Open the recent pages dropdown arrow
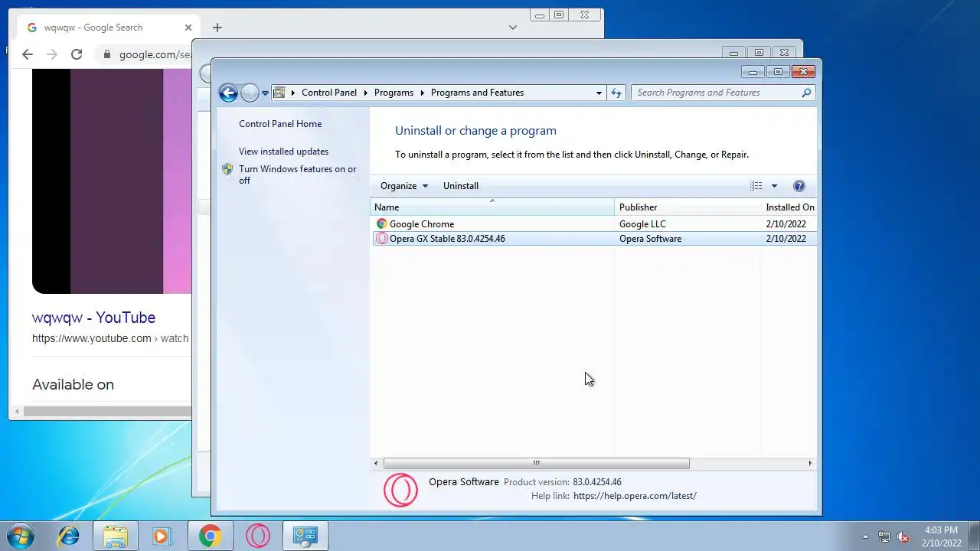Screen dimensions: 980x551 click(x=265, y=93)
